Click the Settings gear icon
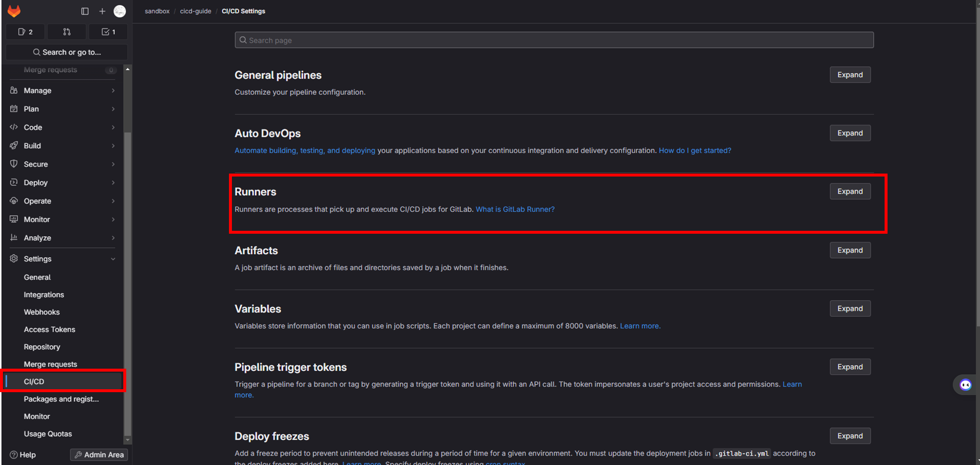This screenshot has width=980, height=465. [14, 259]
